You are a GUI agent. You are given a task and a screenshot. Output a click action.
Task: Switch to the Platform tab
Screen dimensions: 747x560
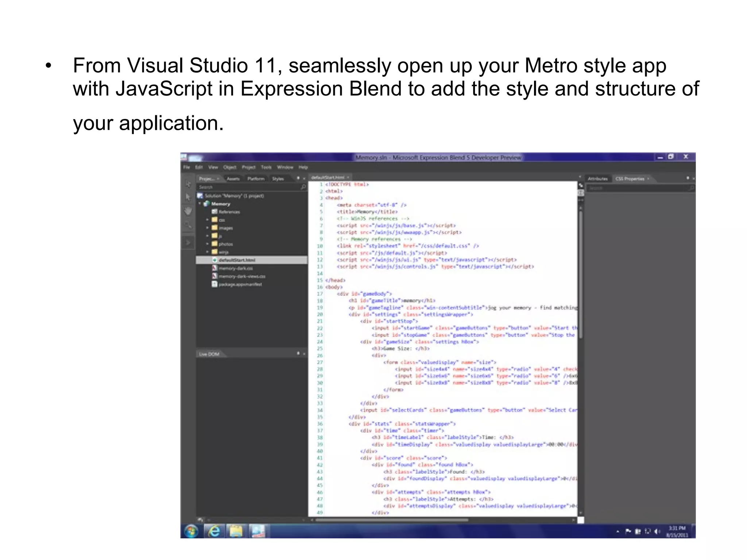click(x=256, y=179)
